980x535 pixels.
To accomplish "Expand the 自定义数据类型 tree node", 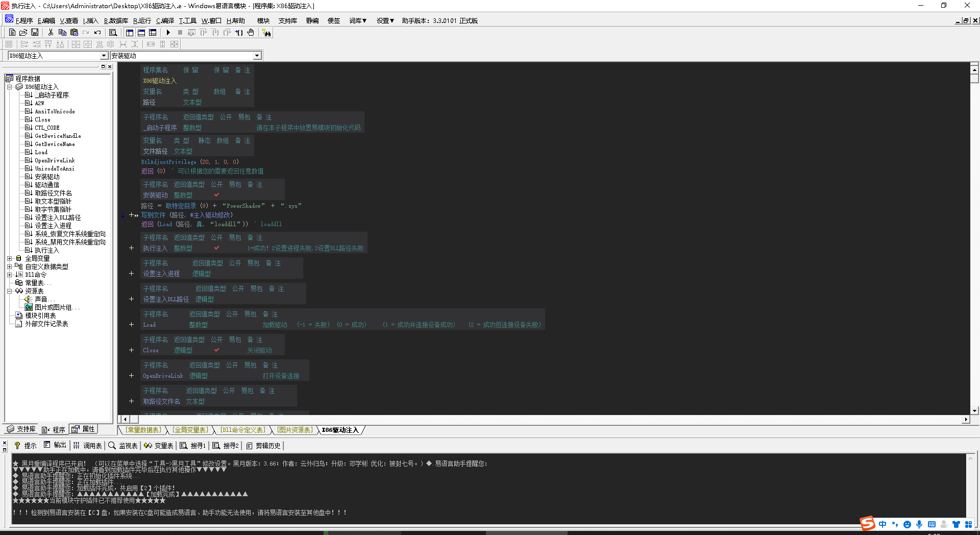I will 9,266.
